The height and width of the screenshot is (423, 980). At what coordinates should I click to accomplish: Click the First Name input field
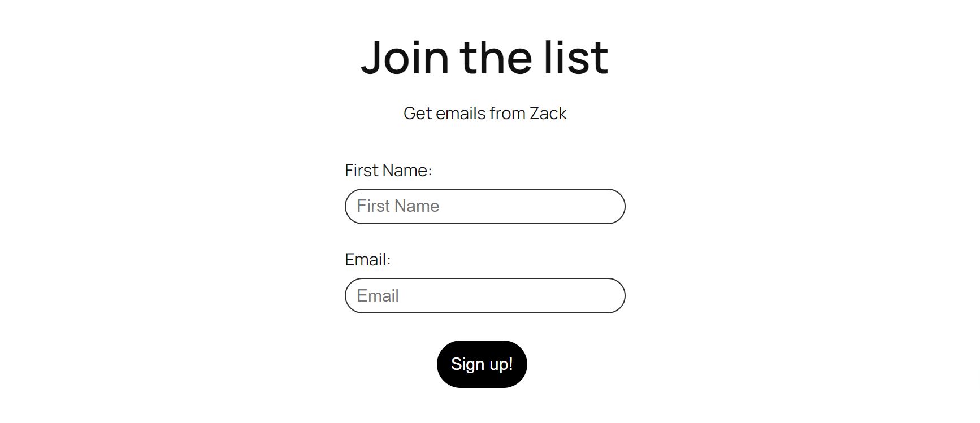pyautogui.click(x=484, y=206)
